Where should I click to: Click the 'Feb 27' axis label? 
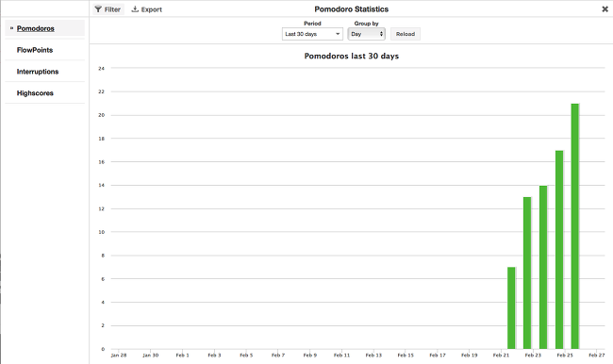[597, 355]
